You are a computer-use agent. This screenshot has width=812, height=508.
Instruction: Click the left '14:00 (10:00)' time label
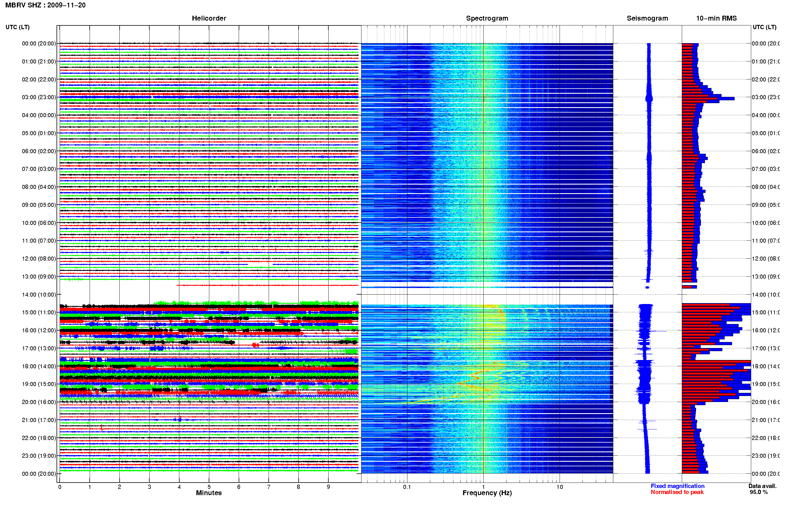pyautogui.click(x=39, y=295)
